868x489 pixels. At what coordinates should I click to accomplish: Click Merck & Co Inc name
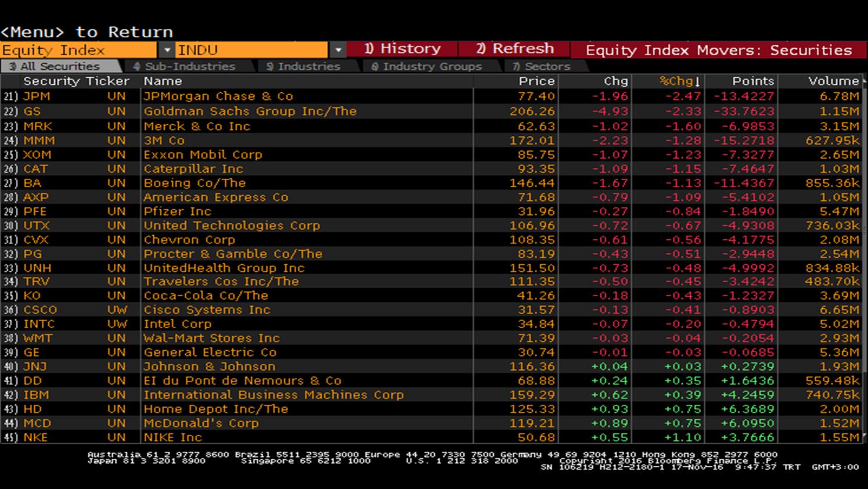tap(197, 126)
